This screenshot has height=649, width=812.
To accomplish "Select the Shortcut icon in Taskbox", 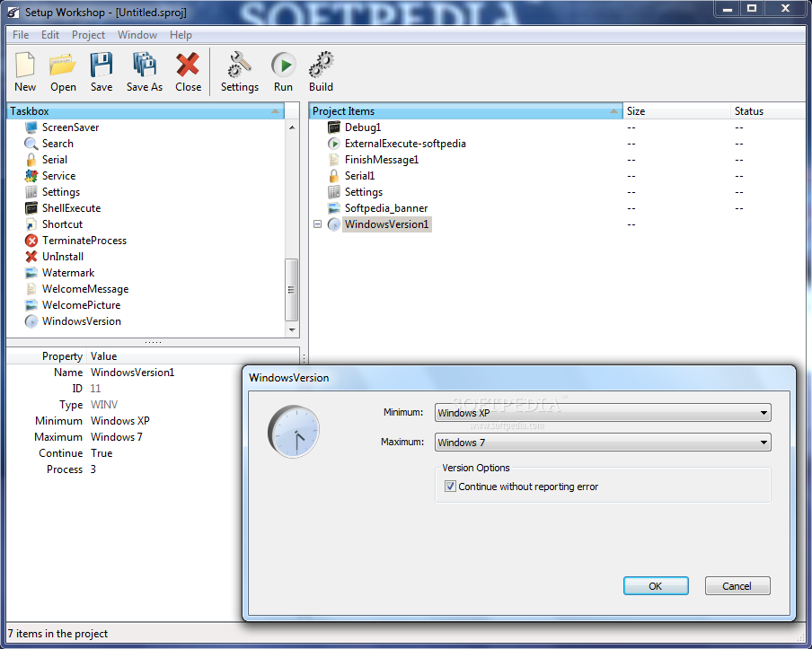I will pos(31,224).
